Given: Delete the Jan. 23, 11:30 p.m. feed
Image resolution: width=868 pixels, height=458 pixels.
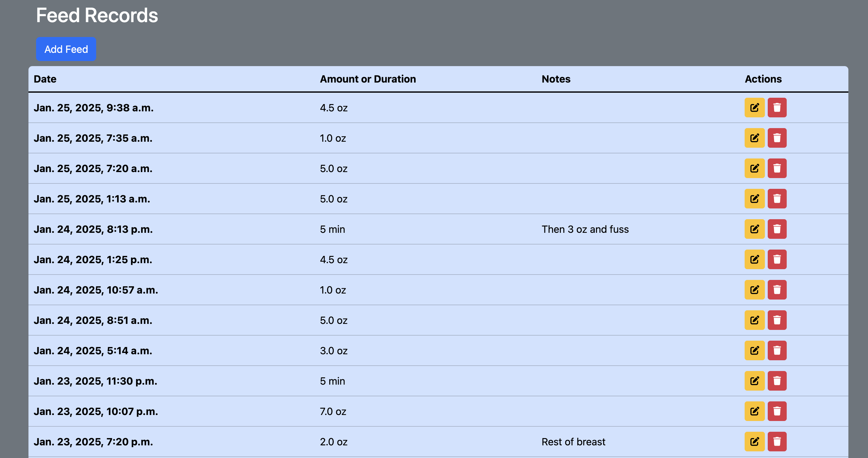Looking at the screenshot, I should click(777, 381).
